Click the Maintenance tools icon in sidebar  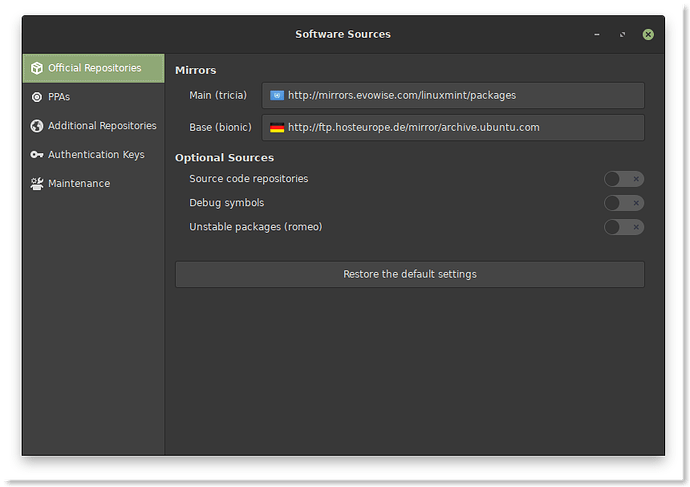37,184
